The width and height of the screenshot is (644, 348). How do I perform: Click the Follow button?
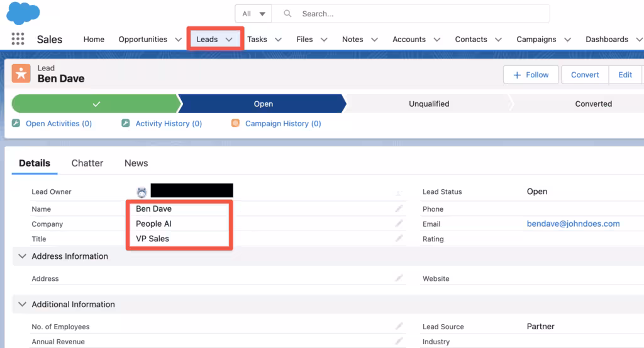[531, 75]
